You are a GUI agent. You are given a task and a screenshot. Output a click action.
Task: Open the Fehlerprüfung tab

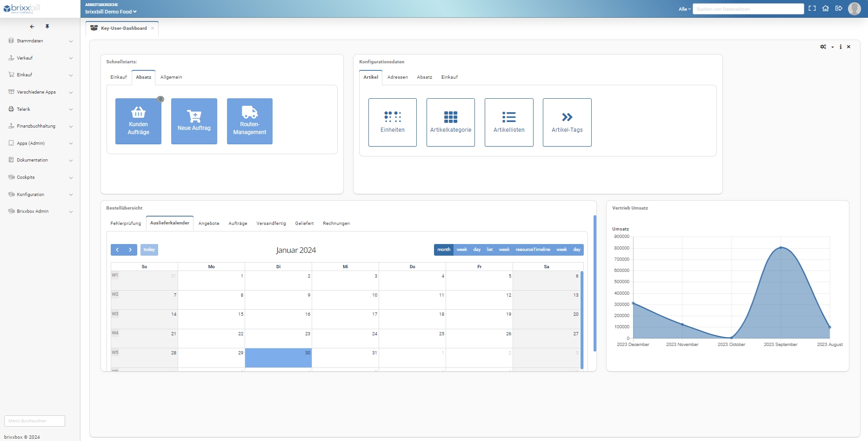[x=126, y=224]
